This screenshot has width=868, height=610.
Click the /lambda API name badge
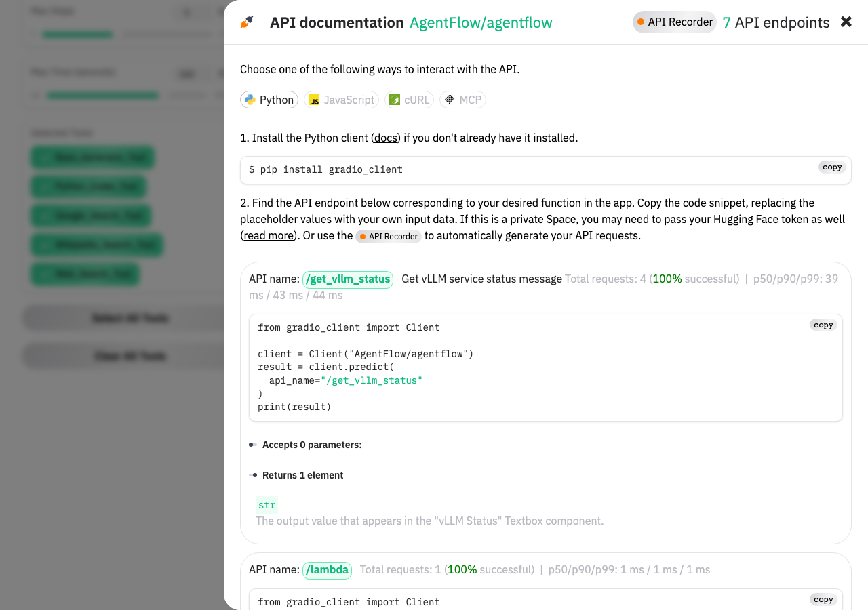[x=328, y=570]
